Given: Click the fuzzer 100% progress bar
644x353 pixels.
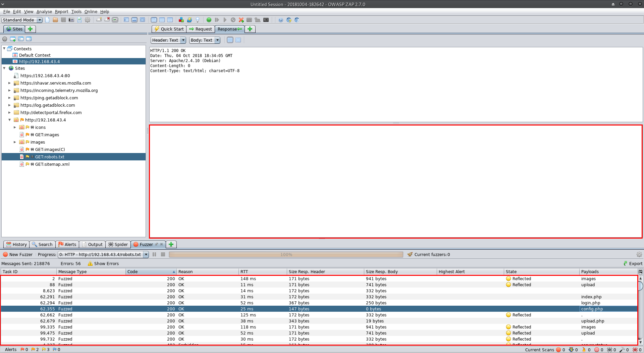Looking at the screenshot, I should click(286, 254).
